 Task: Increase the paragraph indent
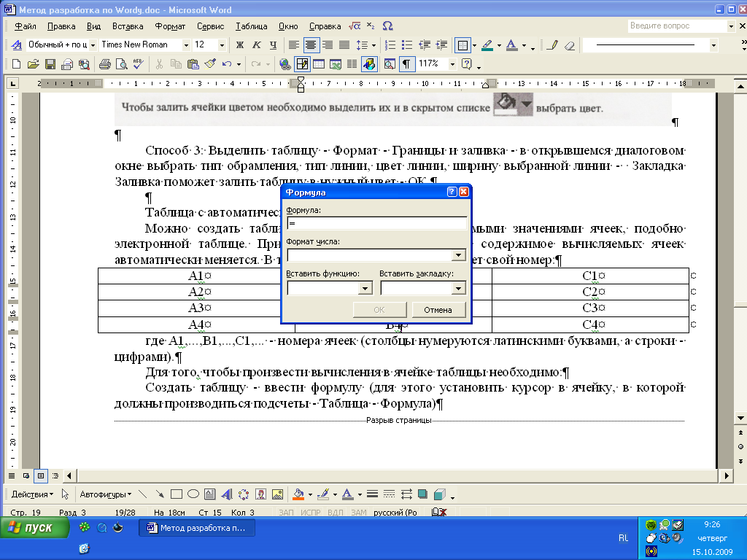(441, 45)
